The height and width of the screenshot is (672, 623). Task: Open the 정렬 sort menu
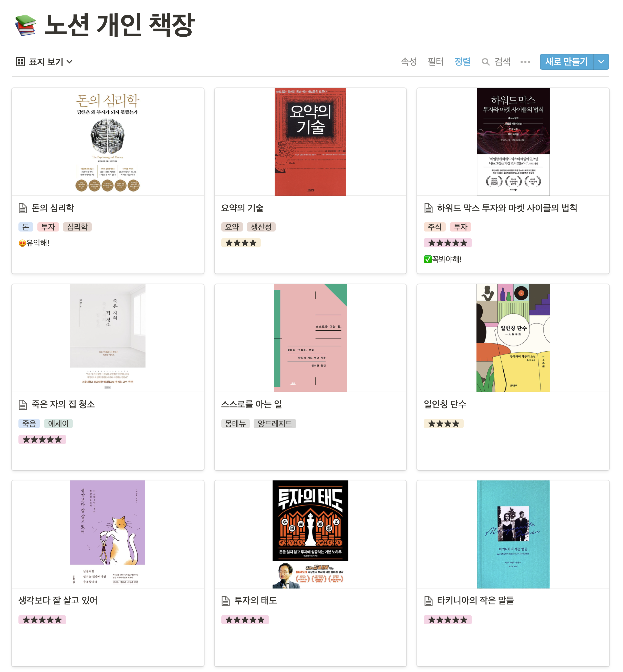point(462,62)
